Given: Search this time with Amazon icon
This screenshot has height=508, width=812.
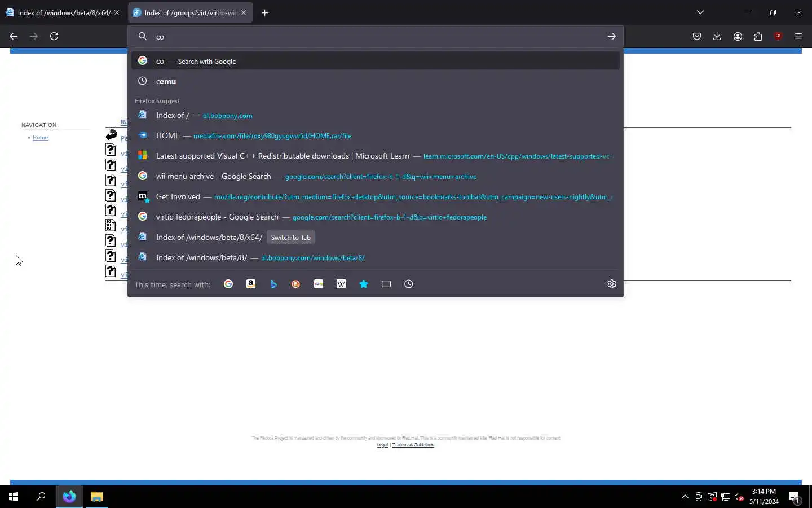Looking at the screenshot, I should pos(251,284).
